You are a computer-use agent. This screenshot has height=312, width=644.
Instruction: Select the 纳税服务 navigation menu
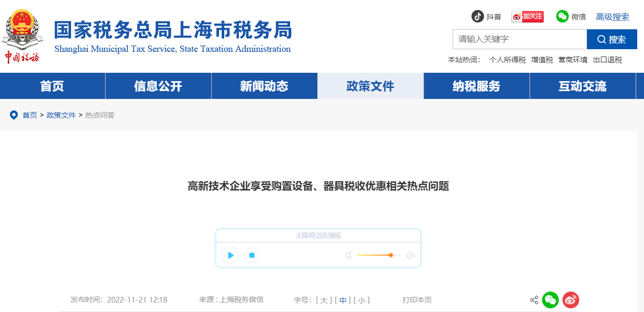pyautogui.click(x=476, y=86)
